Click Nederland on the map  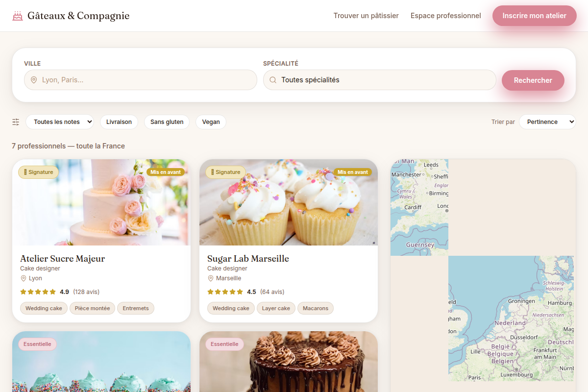pos(510,323)
